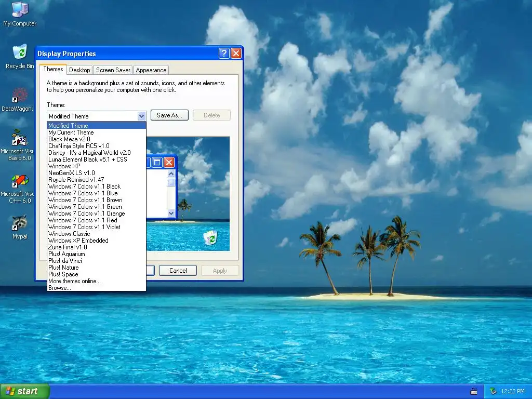
Task: Choose Windows Classic theme
Action: (96, 234)
